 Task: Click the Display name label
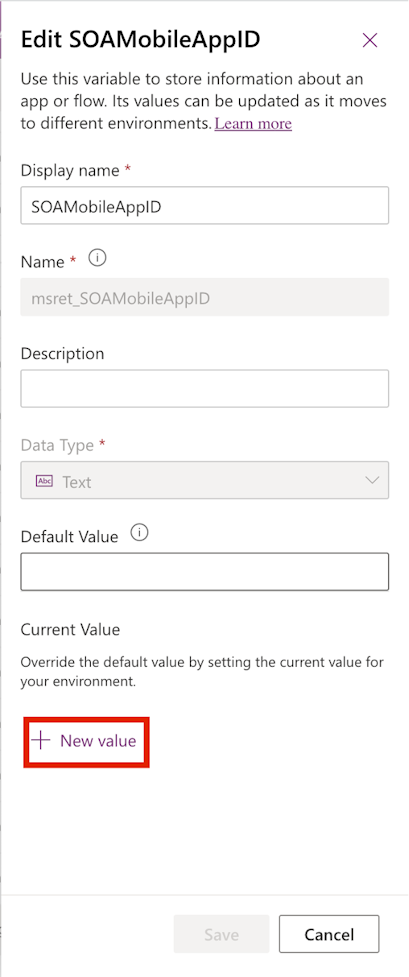[70, 170]
